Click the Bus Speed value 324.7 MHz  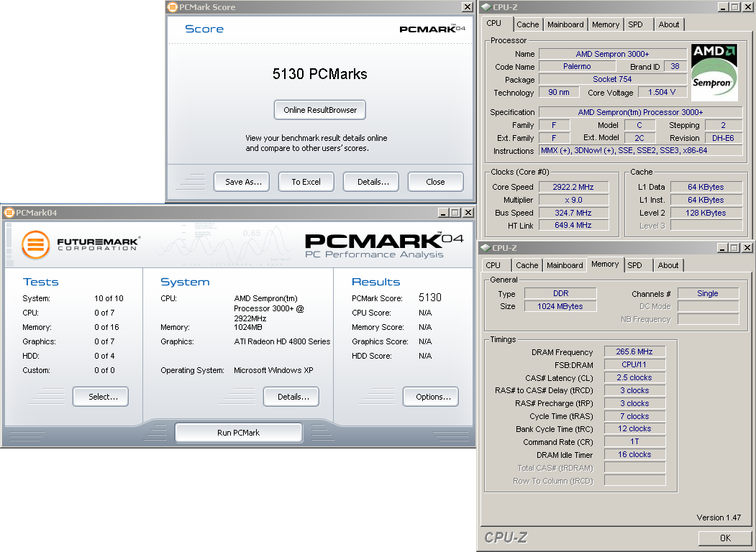pyautogui.click(x=573, y=213)
